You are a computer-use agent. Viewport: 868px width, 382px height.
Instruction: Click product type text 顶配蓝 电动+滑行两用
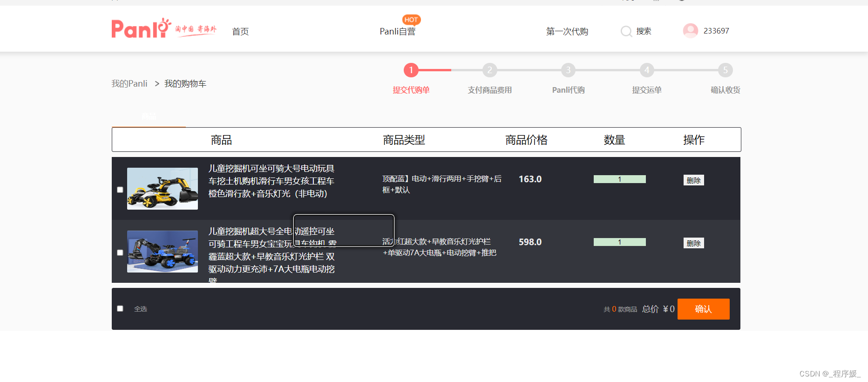pyautogui.click(x=442, y=184)
